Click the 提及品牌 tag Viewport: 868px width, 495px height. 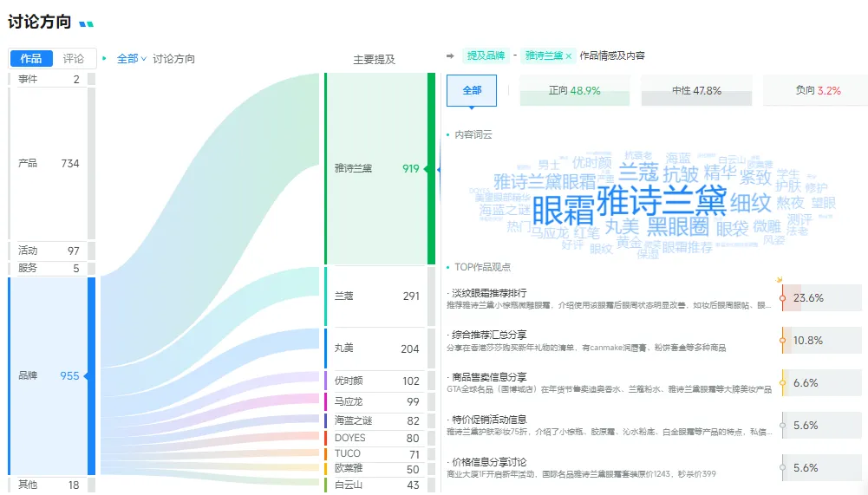(486, 55)
